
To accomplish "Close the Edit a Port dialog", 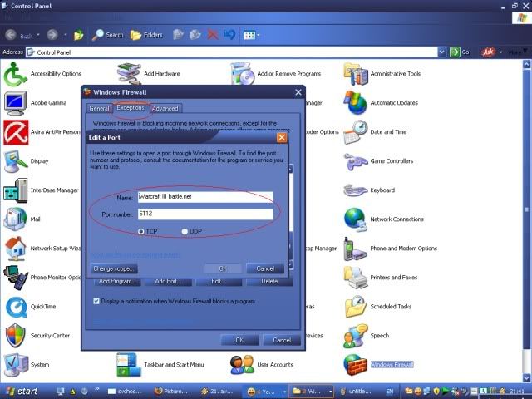I will point(282,137).
